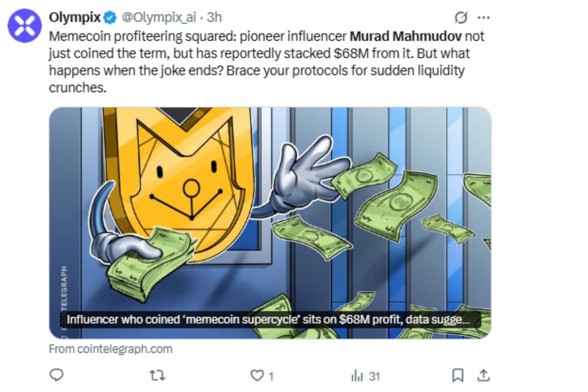The height and width of the screenshot is (392, 588).
Task: Repost Olympix's tweet
Action: click(x=156, y=376)
